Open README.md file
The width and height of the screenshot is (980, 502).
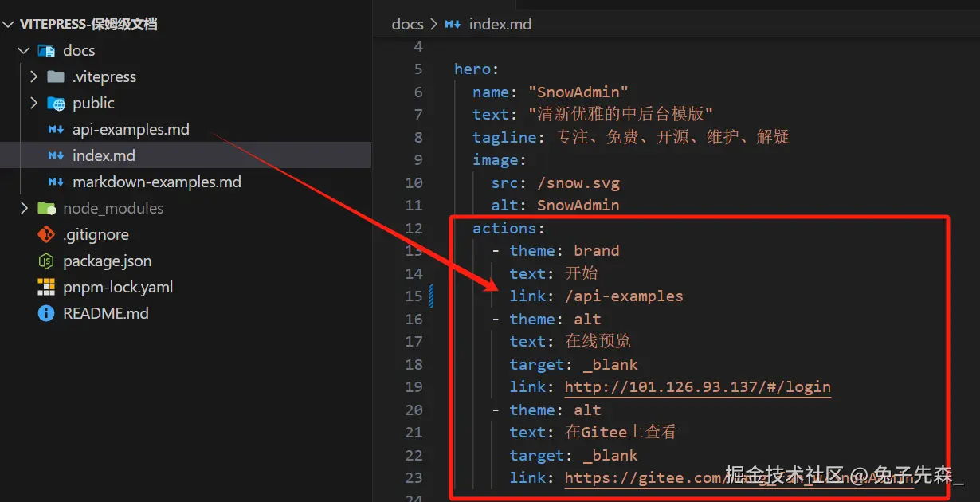click(106, 314)
